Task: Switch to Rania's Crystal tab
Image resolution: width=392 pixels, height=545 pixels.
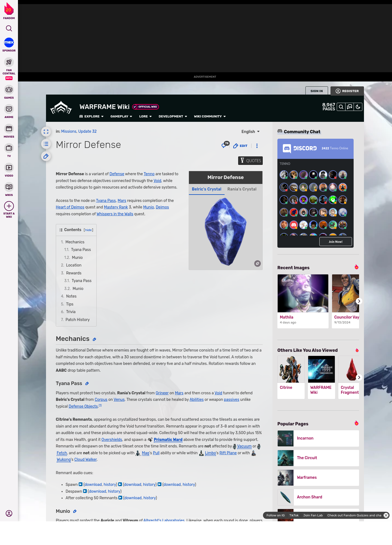Action: click(x=242, y=189)
